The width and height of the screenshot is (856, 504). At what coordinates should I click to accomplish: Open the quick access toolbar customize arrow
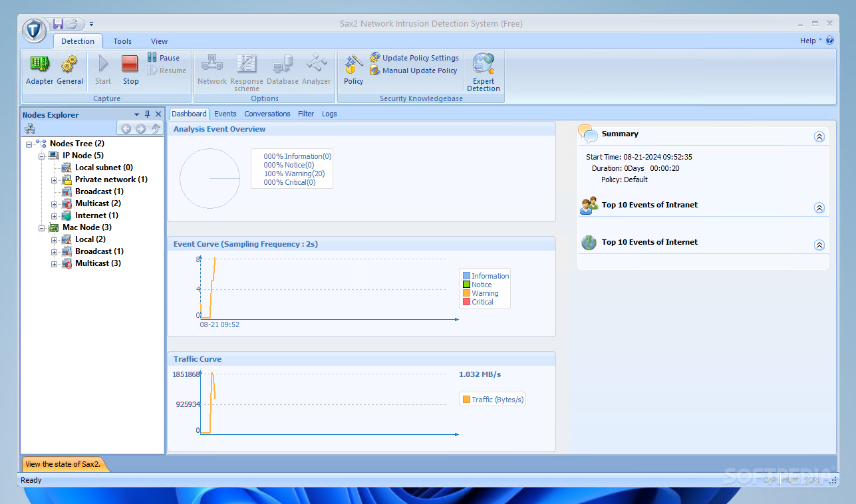(x=91, y=24)
